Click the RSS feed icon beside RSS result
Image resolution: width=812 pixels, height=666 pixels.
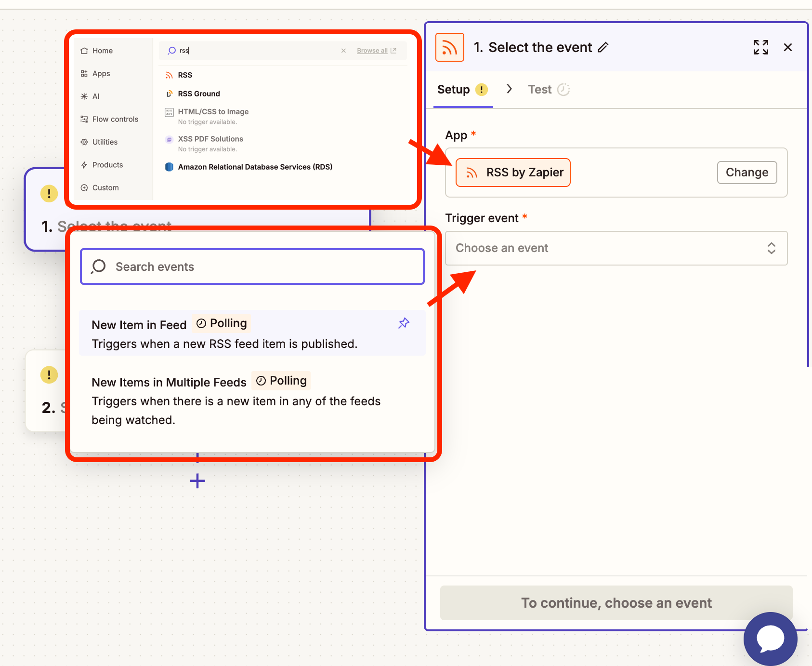169,75
